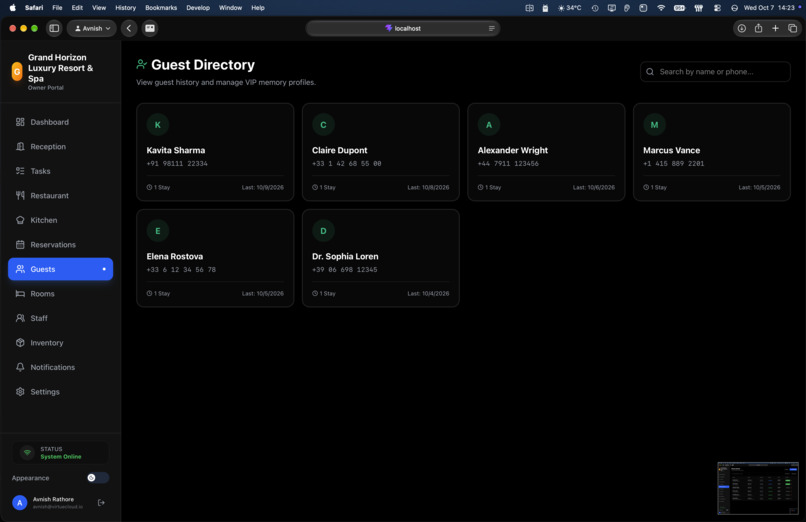Open Settings gear in sidebar
The image size is (806, 522).
click(x=61, y=392)
